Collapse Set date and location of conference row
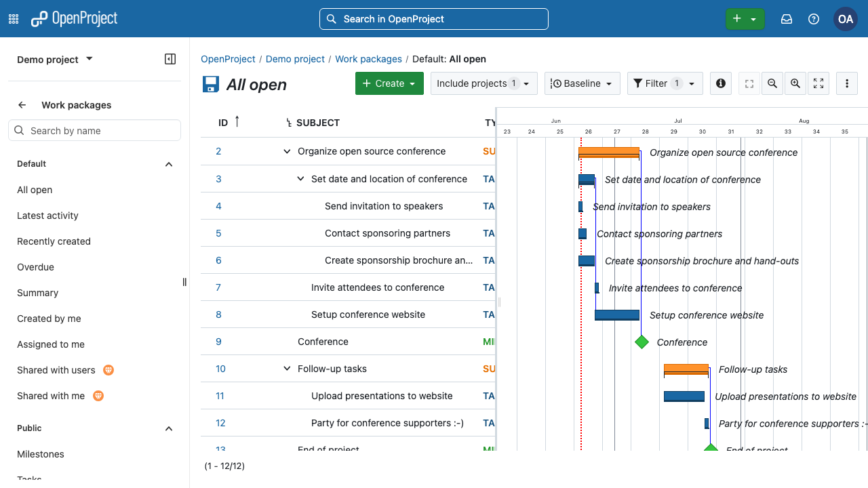Screen dimensions: 868x488 300,179
